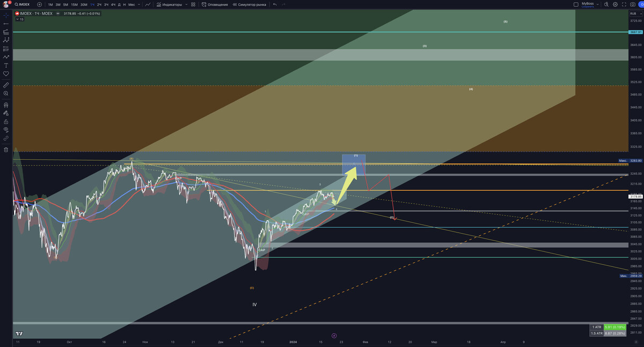Image resolution: width=644 pixels, height=347 pixels.
Task: Open the Gann and Fibonacci tools
Action: [6, 32]
